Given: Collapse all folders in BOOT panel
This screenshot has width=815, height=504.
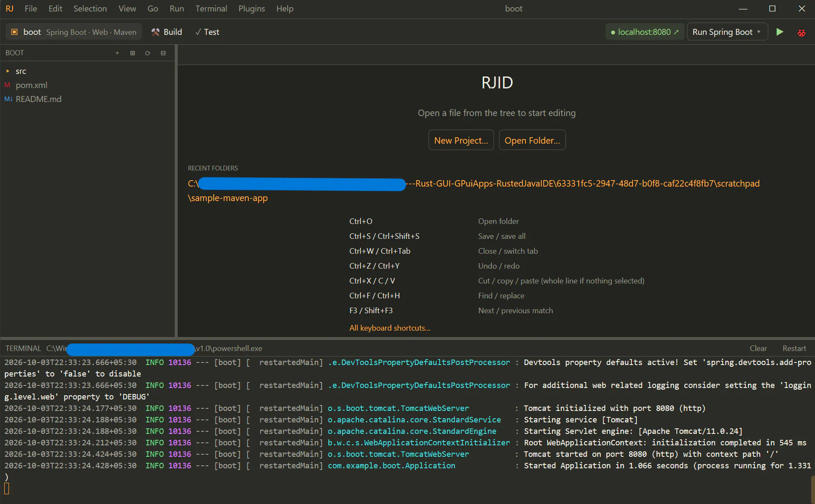Looking at the screenshot, I should (163, 53).
